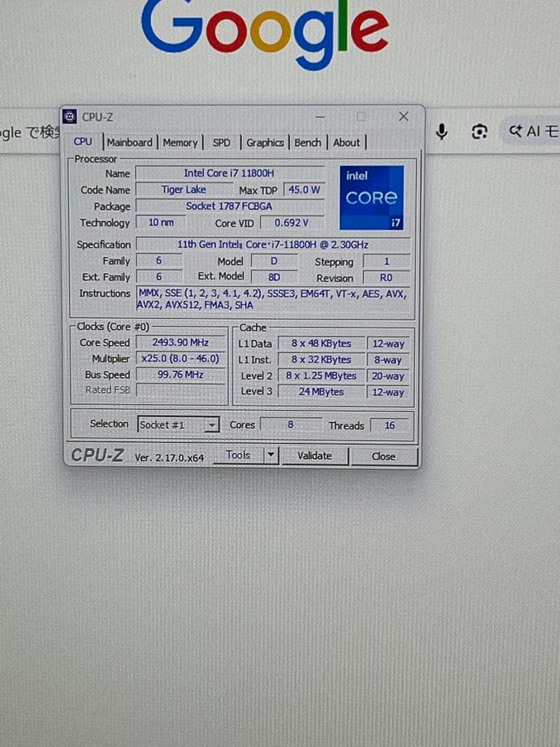The image size is (560, 747).
Task: Click the CPU-Z application icon in title bar
Action: (68, 116)
